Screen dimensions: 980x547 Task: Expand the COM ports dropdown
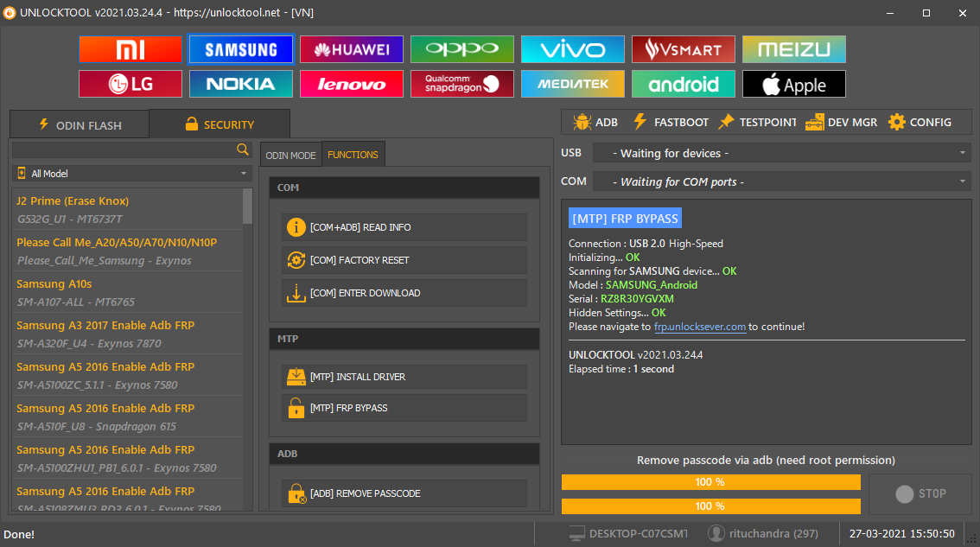782,182
